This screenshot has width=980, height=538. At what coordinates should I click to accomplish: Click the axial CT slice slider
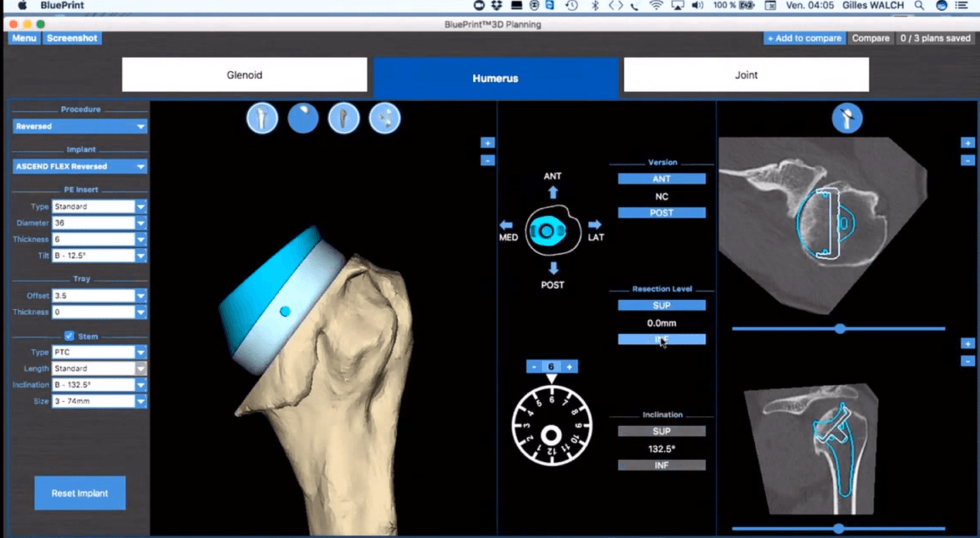[x=838, y=329]
